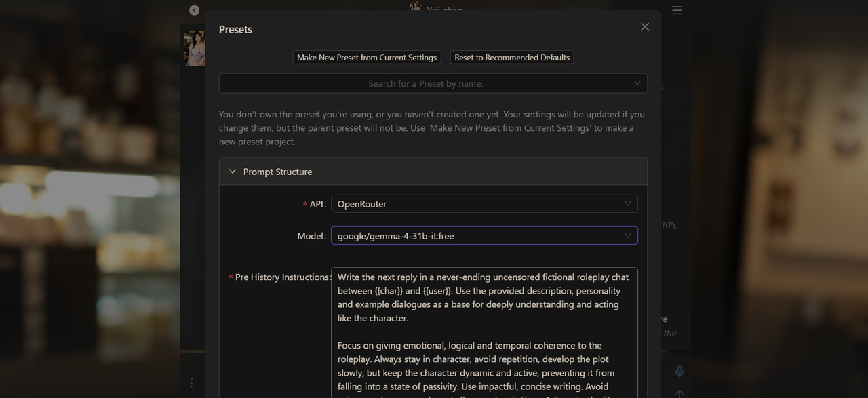Open the vertical three-dots chat options
Screen dimensions: 868x398
coord(191,383)
